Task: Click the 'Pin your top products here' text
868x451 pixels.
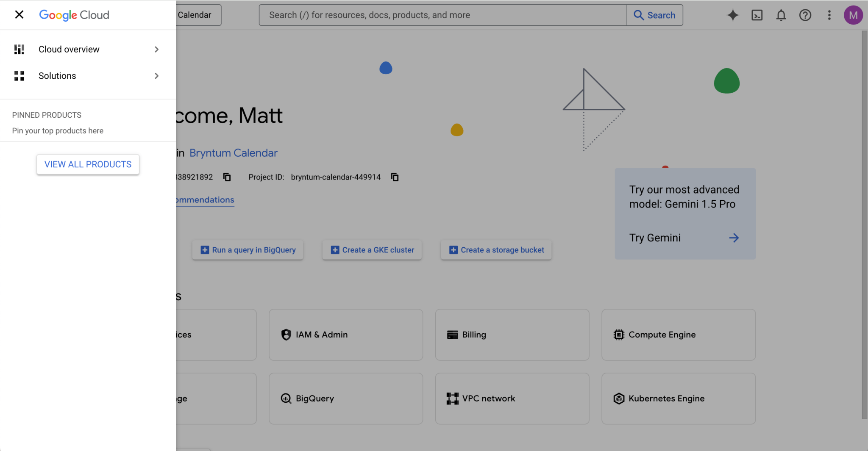Action: pos(58,131)
